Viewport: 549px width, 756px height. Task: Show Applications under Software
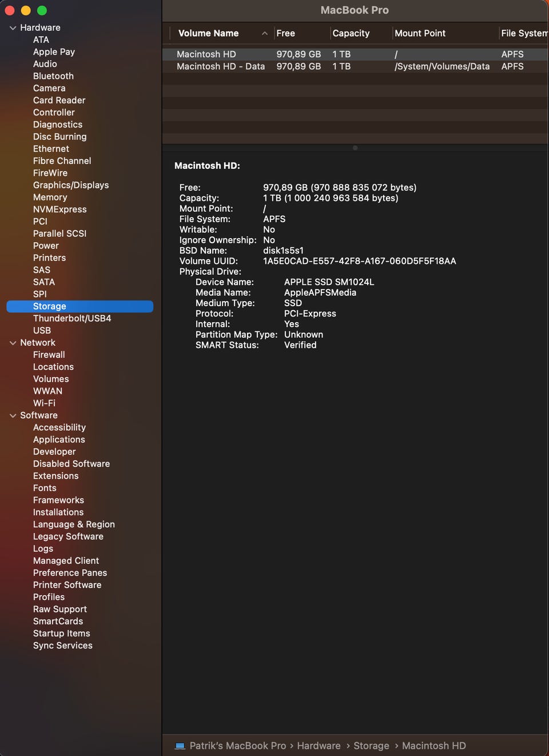[59, 440]
